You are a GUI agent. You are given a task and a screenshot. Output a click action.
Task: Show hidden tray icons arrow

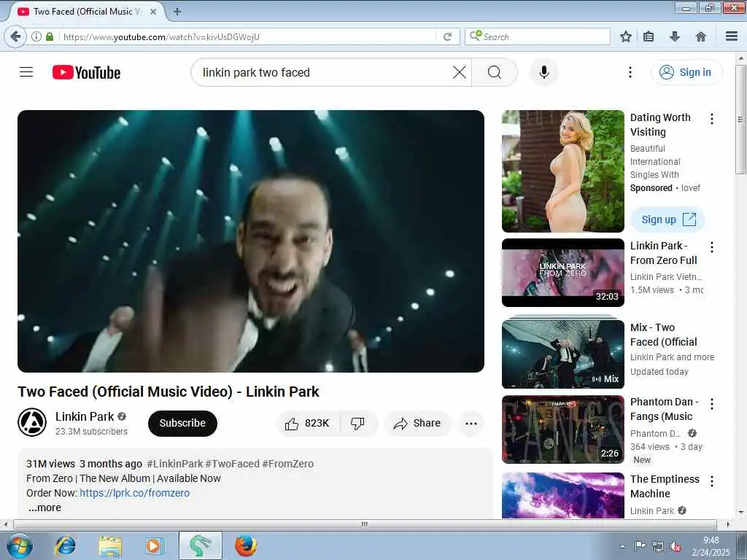pos(622,547)
